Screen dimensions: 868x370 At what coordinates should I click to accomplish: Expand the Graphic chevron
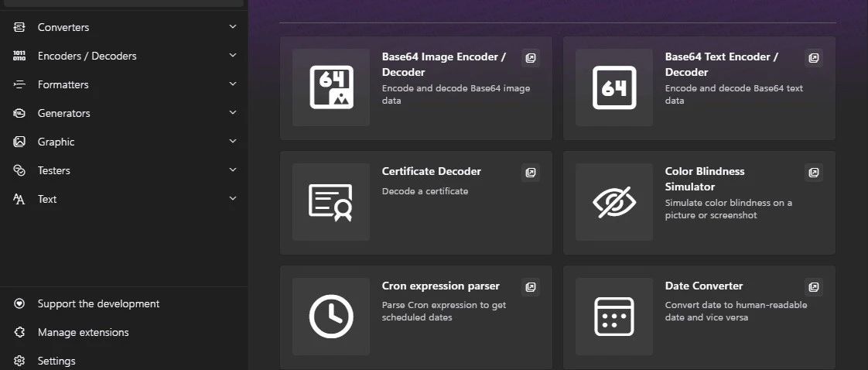(233, 141)
